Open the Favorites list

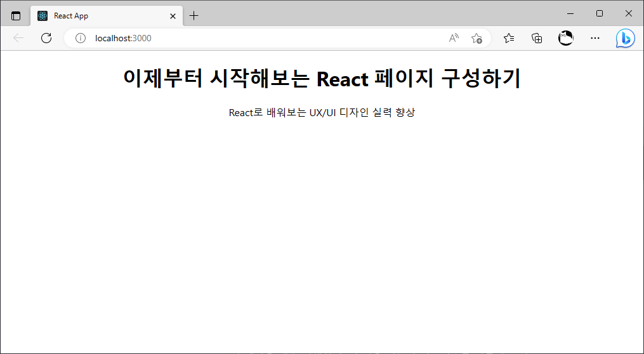(x=509, y=38)
